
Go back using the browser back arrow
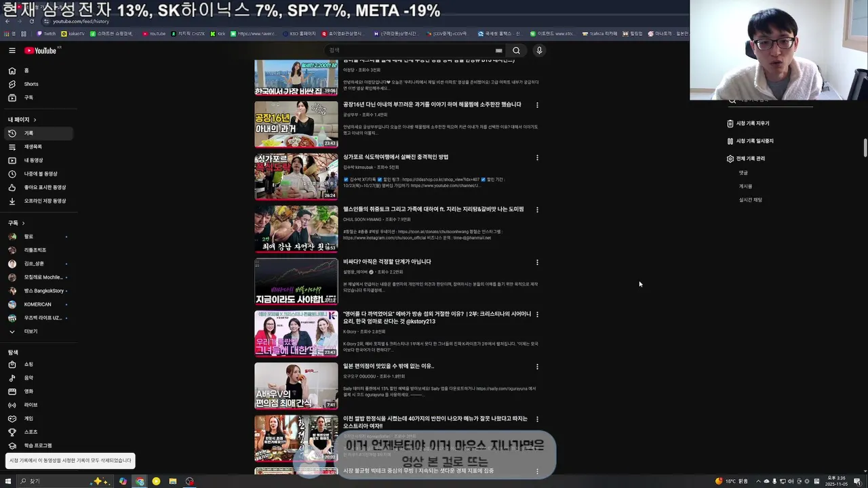click(x=7, y=21)
